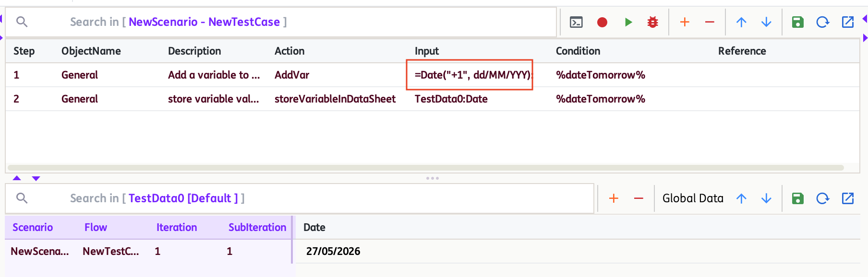Move test step up with up arrow

pos(741,22)
